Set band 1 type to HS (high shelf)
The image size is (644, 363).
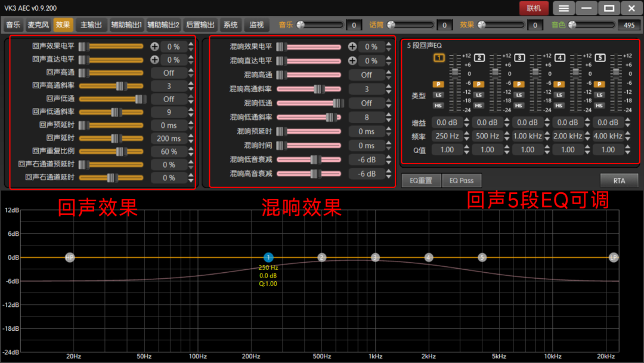click(x=438, y=106)
